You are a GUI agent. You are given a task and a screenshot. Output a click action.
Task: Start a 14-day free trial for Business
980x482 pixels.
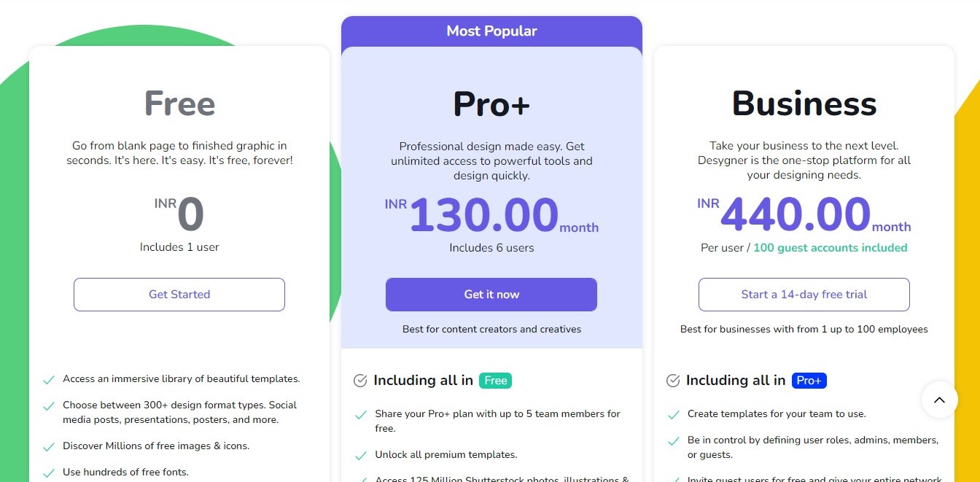(804, 295)
